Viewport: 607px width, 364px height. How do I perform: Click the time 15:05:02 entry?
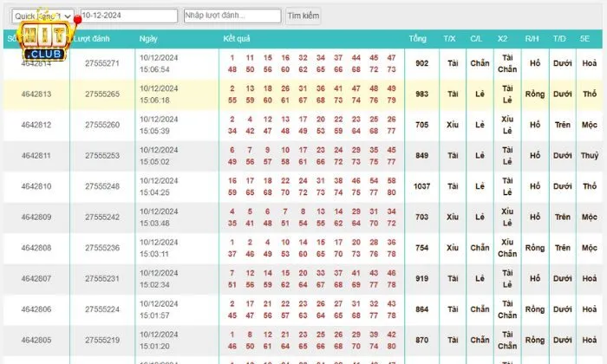tap(154, 162)
